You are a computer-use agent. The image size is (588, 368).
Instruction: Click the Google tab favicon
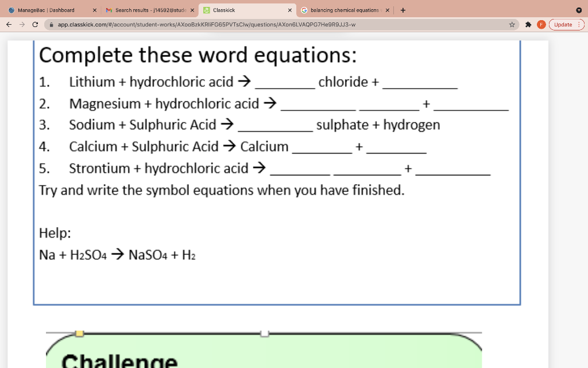304,10
